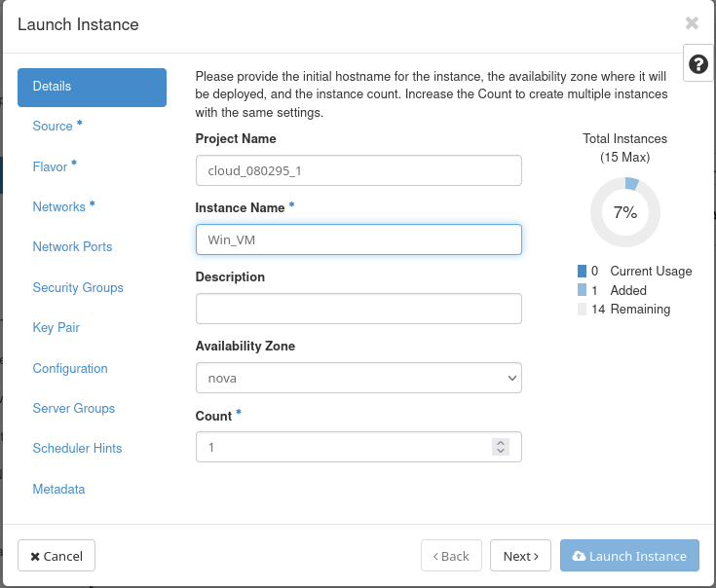Click the Instance Name input field
716x588 pixels.
(x=358, y=239)
